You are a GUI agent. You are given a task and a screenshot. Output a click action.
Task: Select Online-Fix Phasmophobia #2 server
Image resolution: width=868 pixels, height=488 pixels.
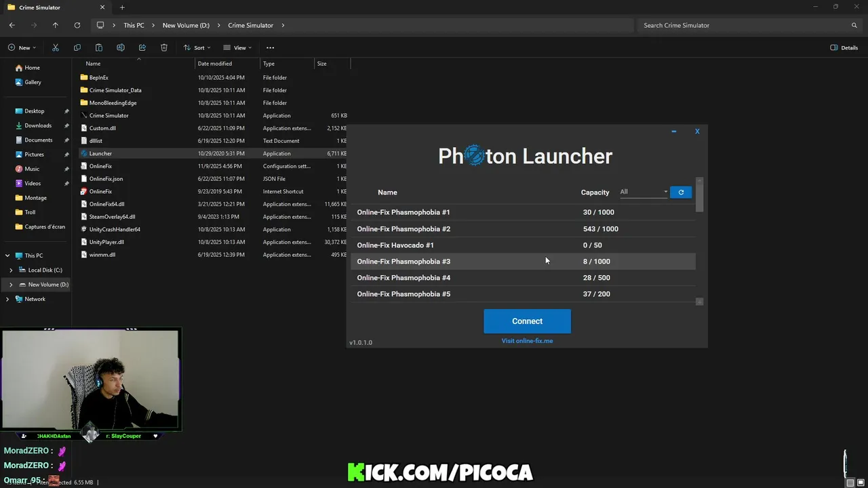tap(523, 228)
